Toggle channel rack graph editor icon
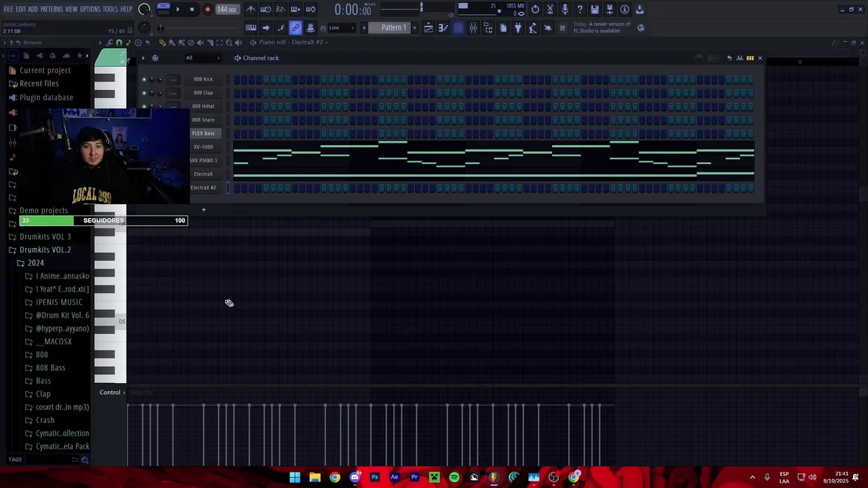868x488 pixels. tap(740, 58)
